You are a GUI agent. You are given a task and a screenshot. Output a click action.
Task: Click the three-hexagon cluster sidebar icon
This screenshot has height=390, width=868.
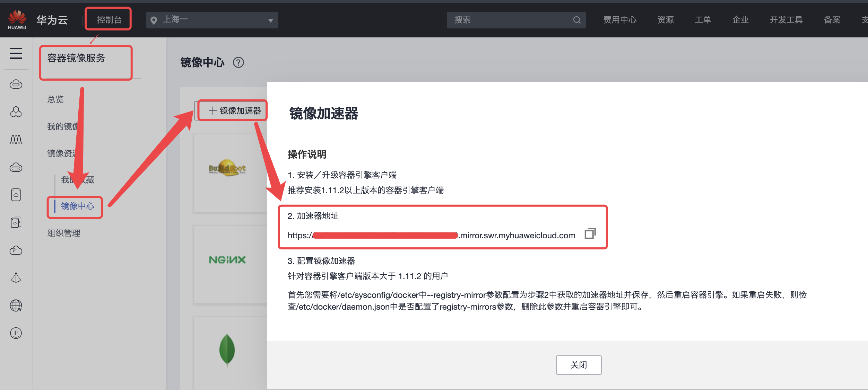(16, 112)
